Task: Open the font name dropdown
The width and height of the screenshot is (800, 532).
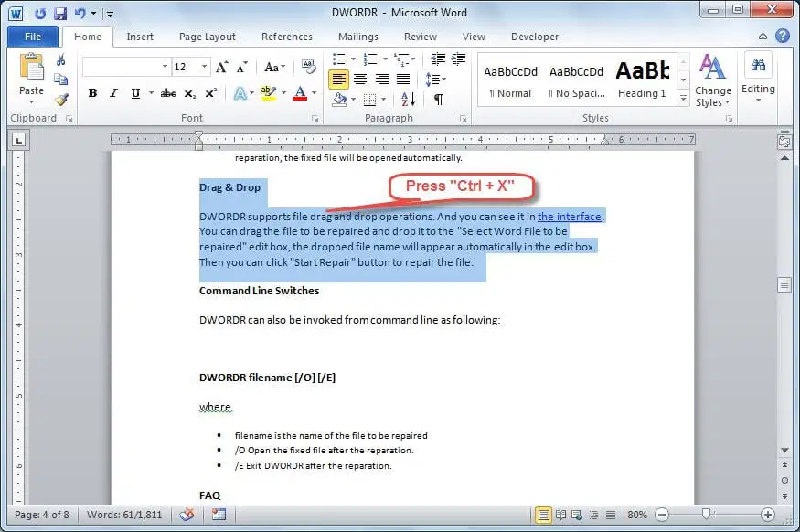Action: [x=165, y=67]
